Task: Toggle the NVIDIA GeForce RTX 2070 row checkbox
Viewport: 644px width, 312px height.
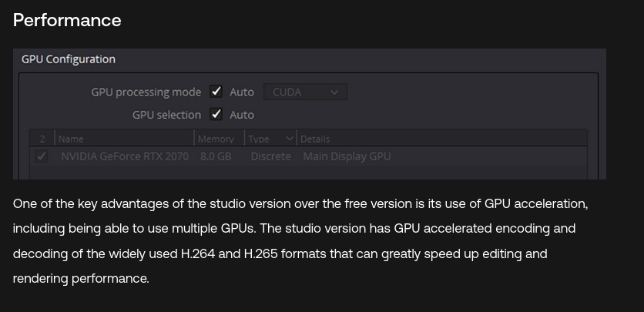Action: [41, 156]
